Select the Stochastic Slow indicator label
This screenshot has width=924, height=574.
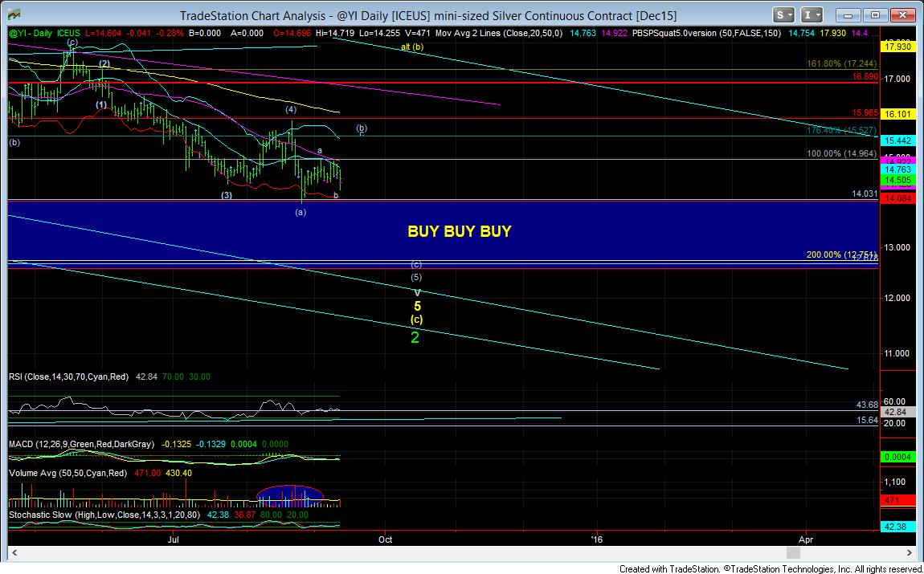point(104,515)
